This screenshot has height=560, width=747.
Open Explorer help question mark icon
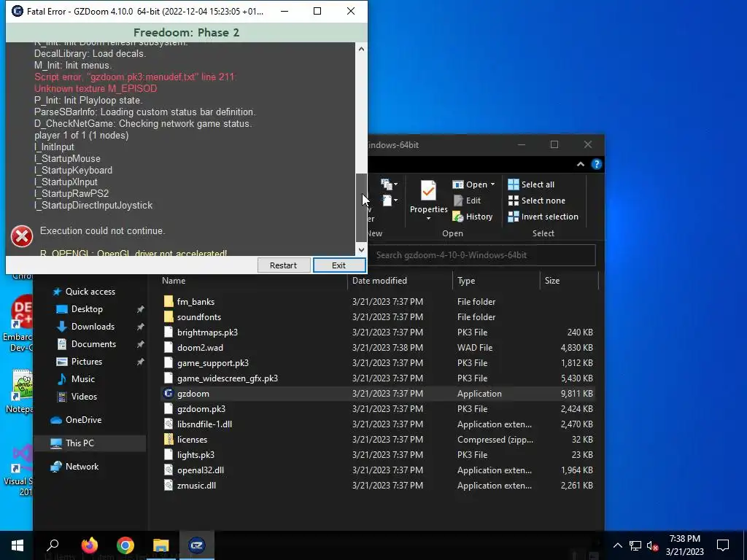point(597,164)
